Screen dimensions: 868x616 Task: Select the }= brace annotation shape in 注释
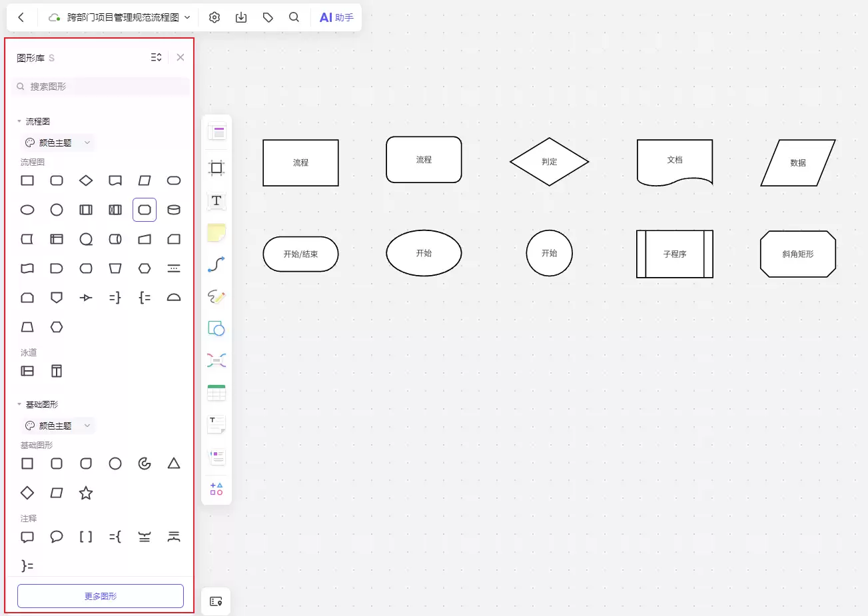click(27, 566)
